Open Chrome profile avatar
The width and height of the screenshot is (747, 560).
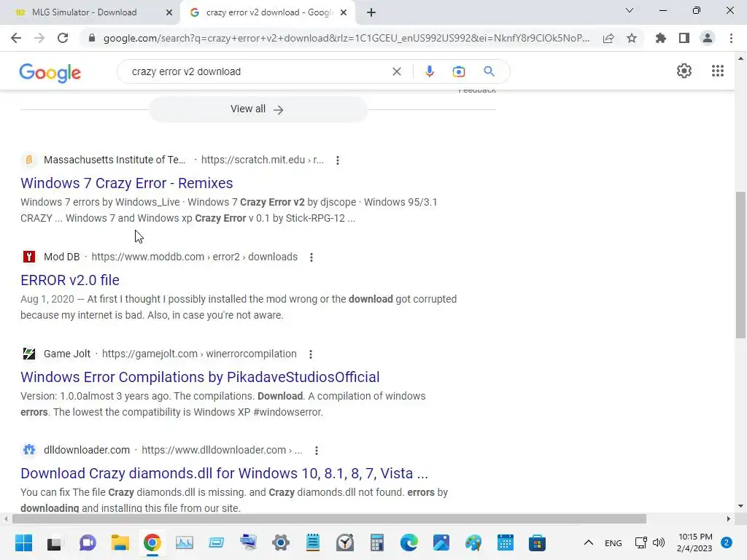(708, 38)
